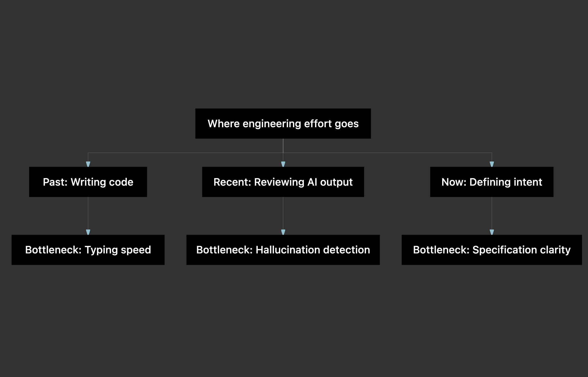
Task: Click the word 'engineering' in the top node
Action: [x=272, y=124]
